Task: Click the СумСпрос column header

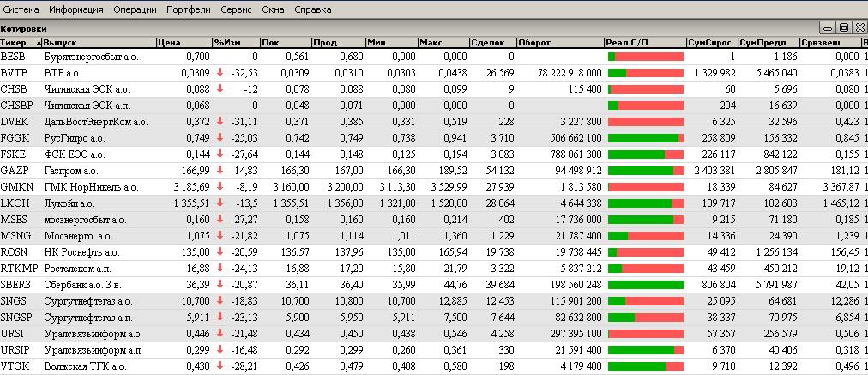Action: 712,43
